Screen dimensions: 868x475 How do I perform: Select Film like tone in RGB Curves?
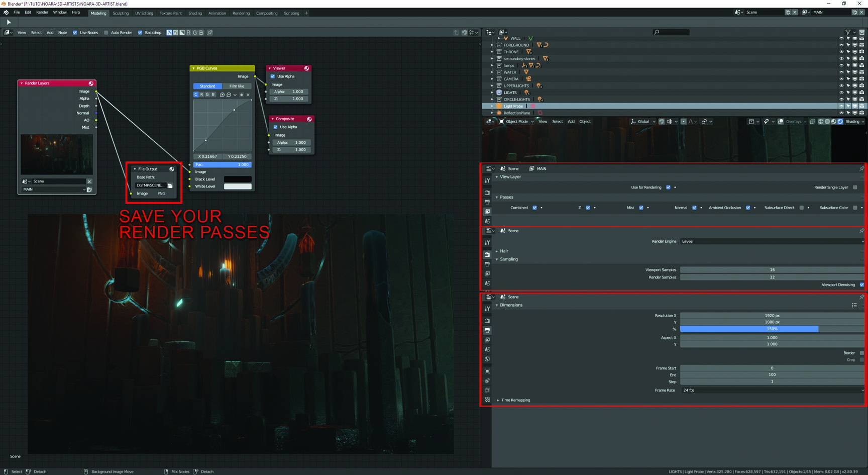pyautogui.click(x=237, y=86)
